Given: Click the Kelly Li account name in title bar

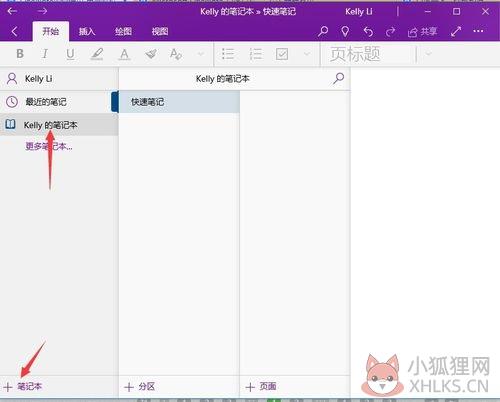Looking at the screenshot, I should (x=359, y=12).
